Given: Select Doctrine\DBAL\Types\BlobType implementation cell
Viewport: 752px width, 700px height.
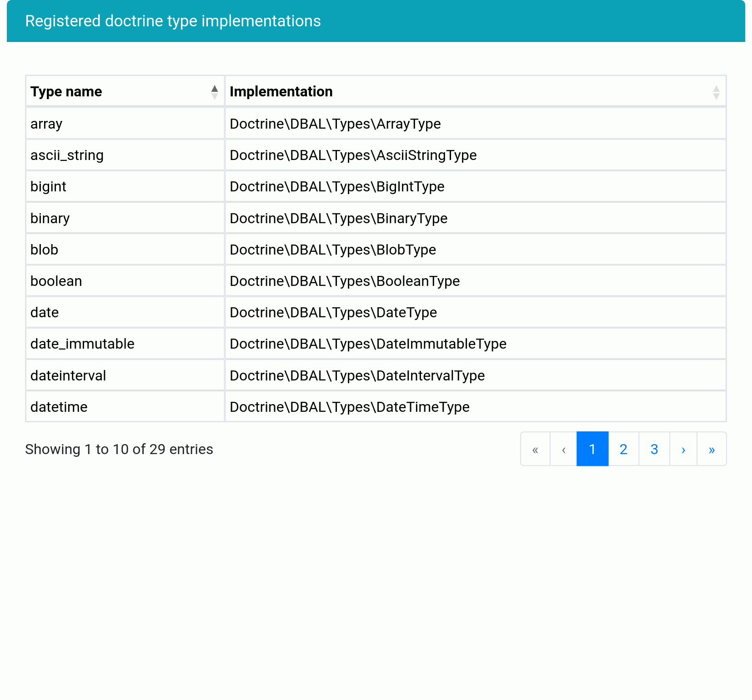Looking at the screenshot, I should point(476,250).
